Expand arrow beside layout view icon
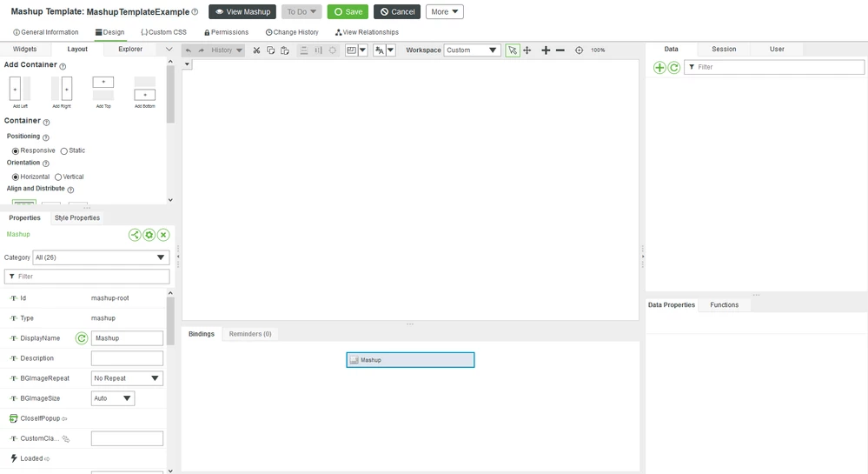The height and width of the screenshot is (474, 868). point(362,50)
